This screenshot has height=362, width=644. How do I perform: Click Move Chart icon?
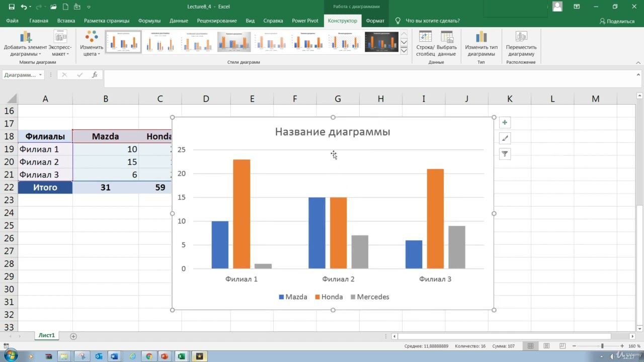point(521,37)
